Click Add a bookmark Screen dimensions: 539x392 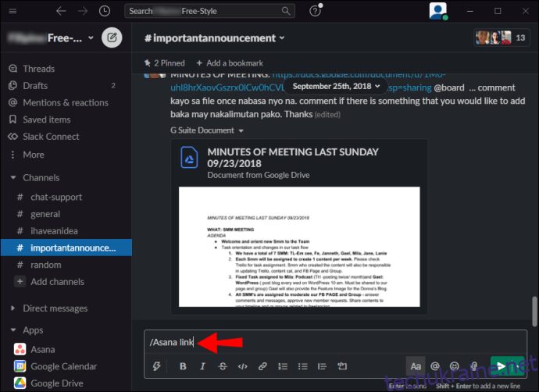coord(230,63)
